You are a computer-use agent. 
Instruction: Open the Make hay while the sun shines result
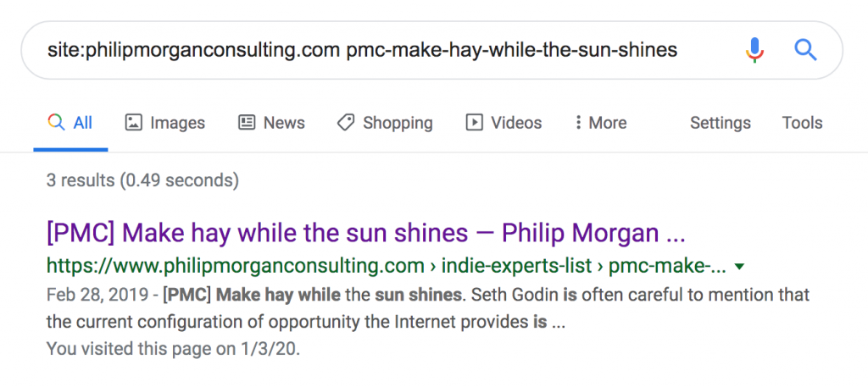click(366, 234)
